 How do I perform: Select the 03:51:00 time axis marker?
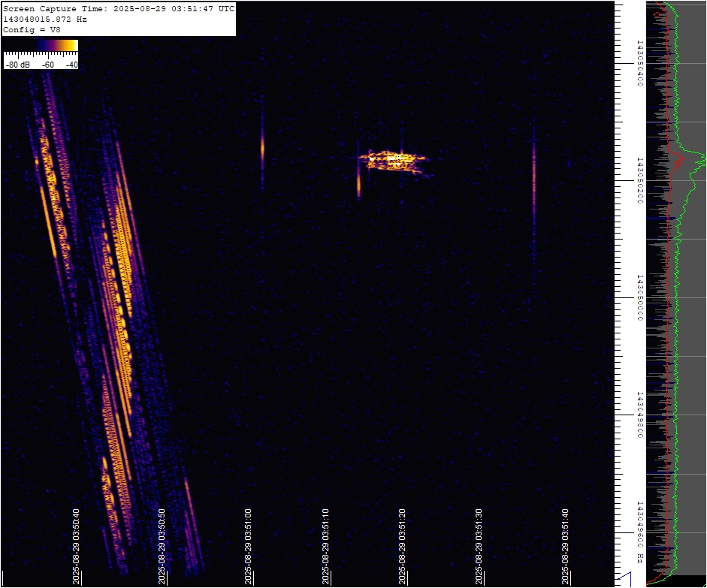[x=248, y=547]
